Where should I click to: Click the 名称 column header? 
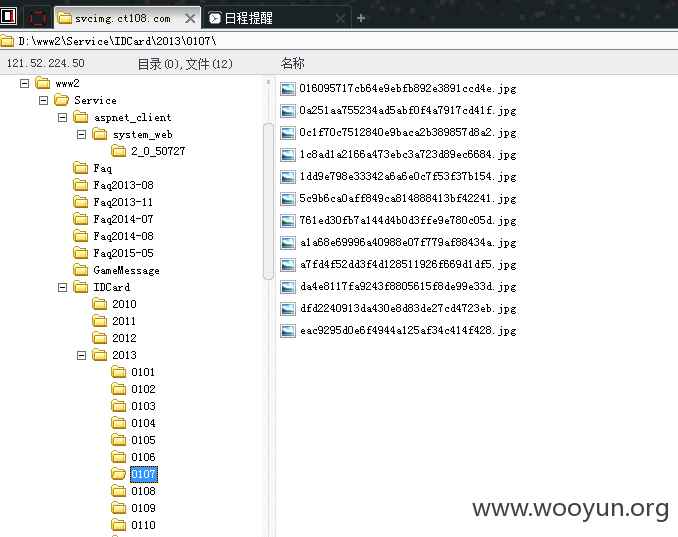pyautogui.click(x=293, y=64)
